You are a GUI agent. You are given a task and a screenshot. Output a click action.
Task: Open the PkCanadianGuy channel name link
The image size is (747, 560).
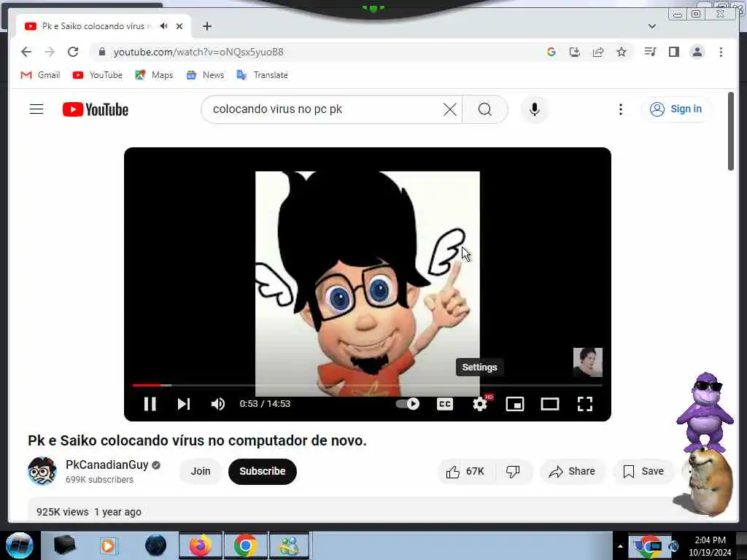coord(107,464)
